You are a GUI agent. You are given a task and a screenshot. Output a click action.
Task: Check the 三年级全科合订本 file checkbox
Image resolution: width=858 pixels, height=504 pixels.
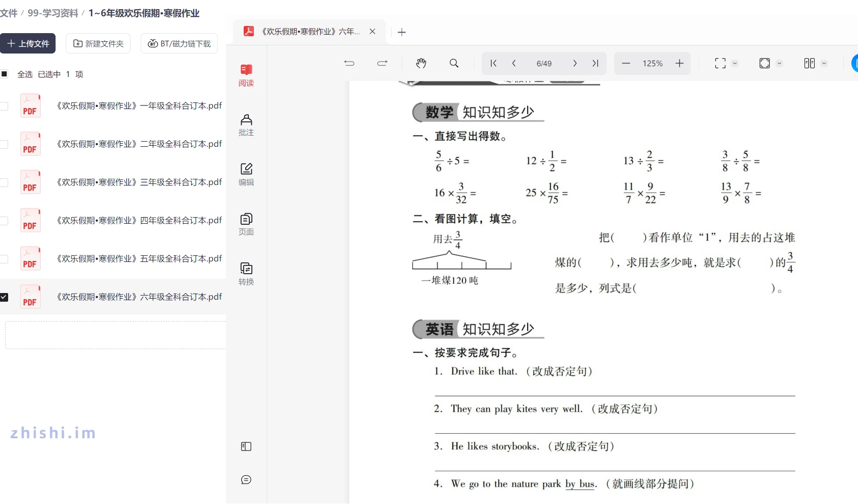[x=4, y=182]
